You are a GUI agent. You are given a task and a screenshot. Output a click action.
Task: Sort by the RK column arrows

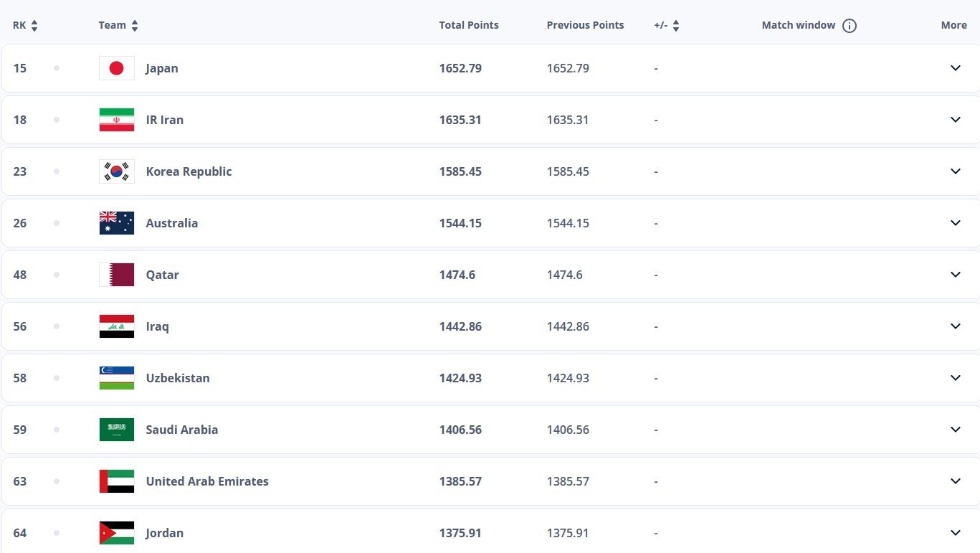tap(34, 26)
